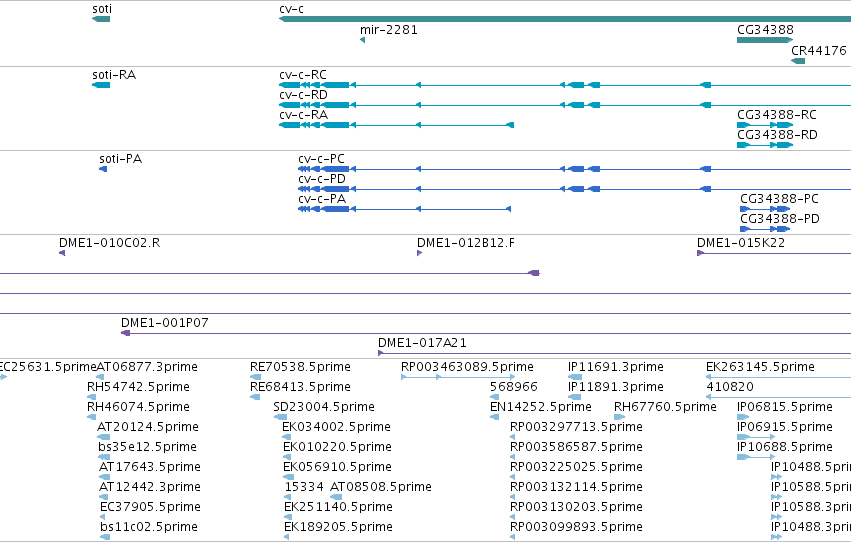Select the RP003463089.5prime EST

[x=458, y=377]
